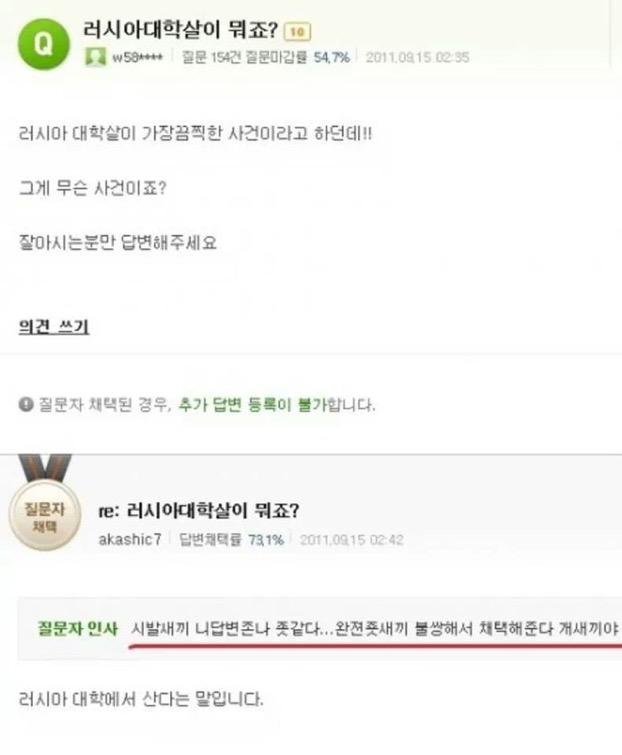The image size is (622, 755).
Task: Click the question timestamp 2011.09.15 02:35
Action: pos(417,58)
